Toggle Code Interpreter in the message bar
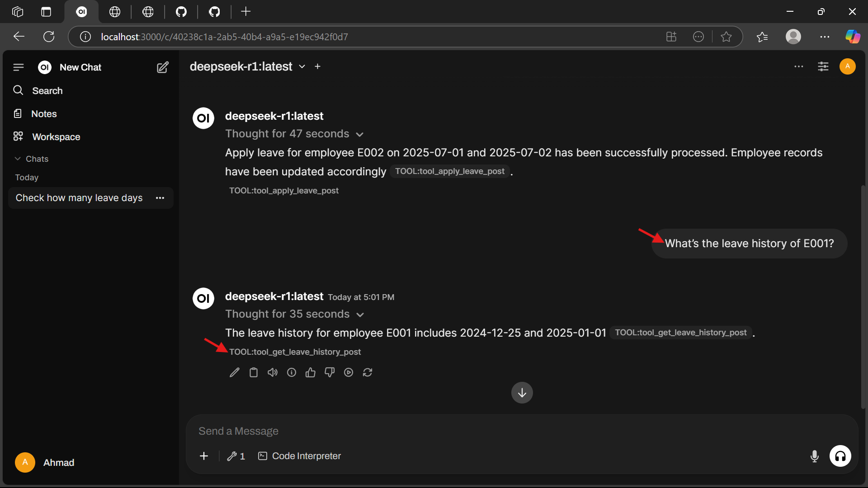 tap(300, 456)
